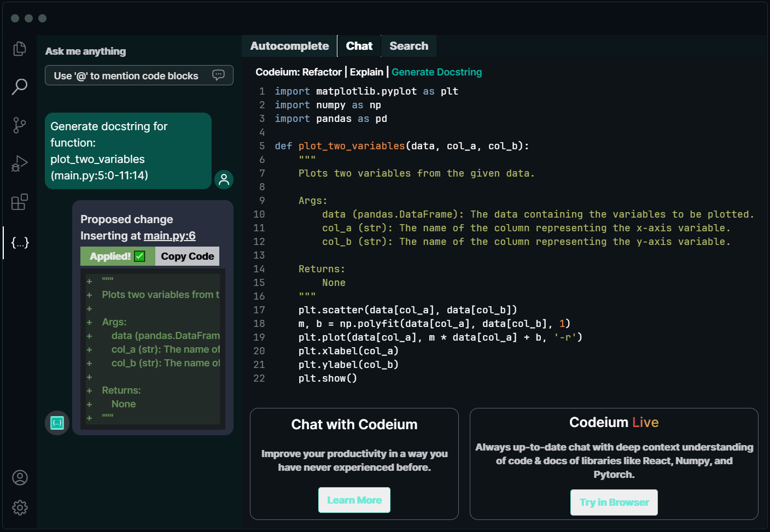Click the np.polyfit code line
Viewport: 770px width, 532px height.
pos(434,324)
